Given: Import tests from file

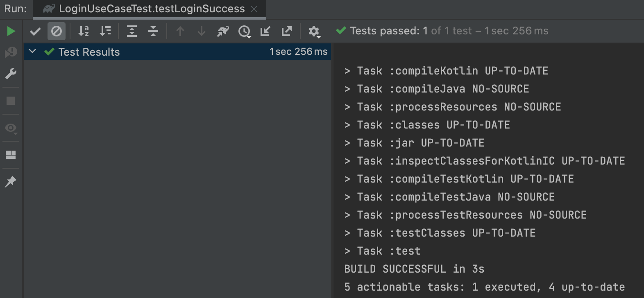Looking at the screenshot, I should point(265,31).
